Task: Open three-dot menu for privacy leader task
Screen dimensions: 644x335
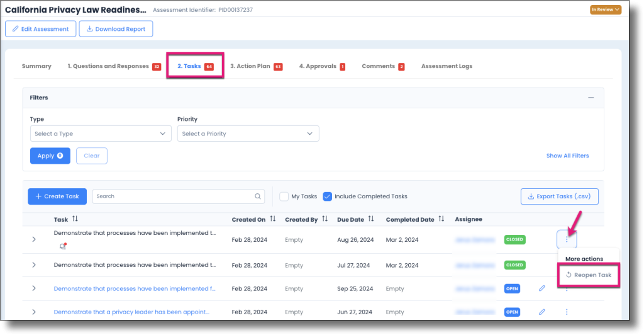Action: 567,312
